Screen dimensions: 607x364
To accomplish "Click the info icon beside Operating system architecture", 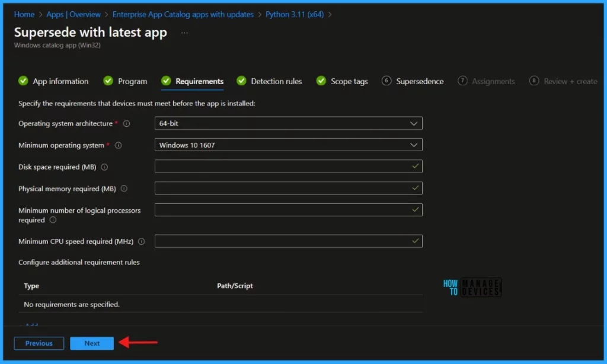I will [127, 123].
